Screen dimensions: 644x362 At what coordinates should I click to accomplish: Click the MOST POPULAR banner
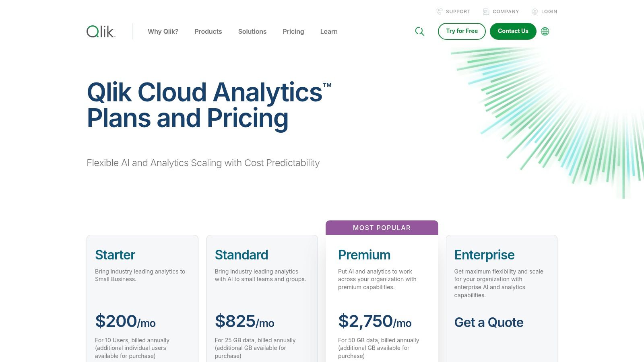[382, 228]
